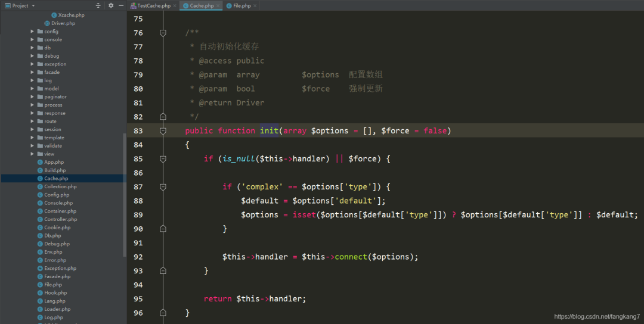The height and width of the screenshot is (324, 644).
Task: Expand the config folder arrow
Action: pos(32,31)
